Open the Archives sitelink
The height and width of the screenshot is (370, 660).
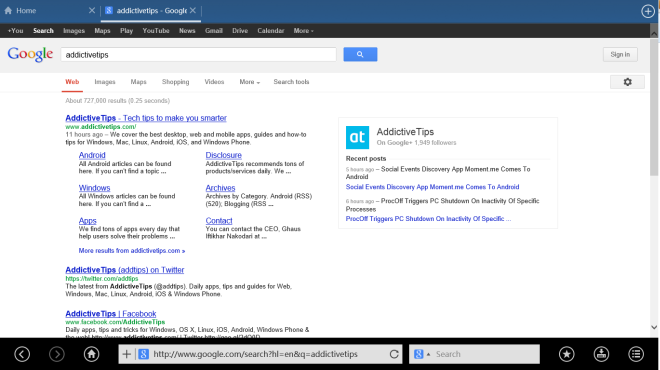(220, 188)
